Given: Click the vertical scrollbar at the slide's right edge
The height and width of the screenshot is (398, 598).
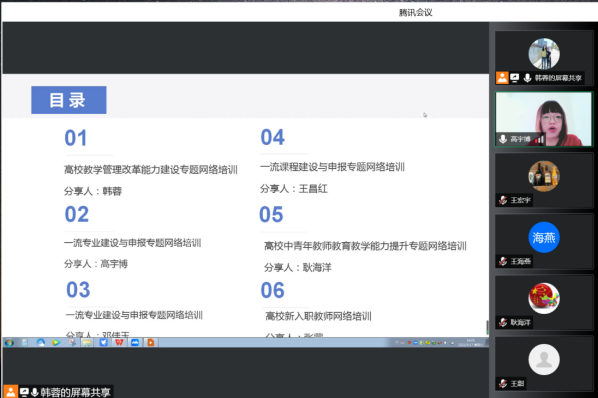Looking at the screenshot, I should click(x=487, y=327).
